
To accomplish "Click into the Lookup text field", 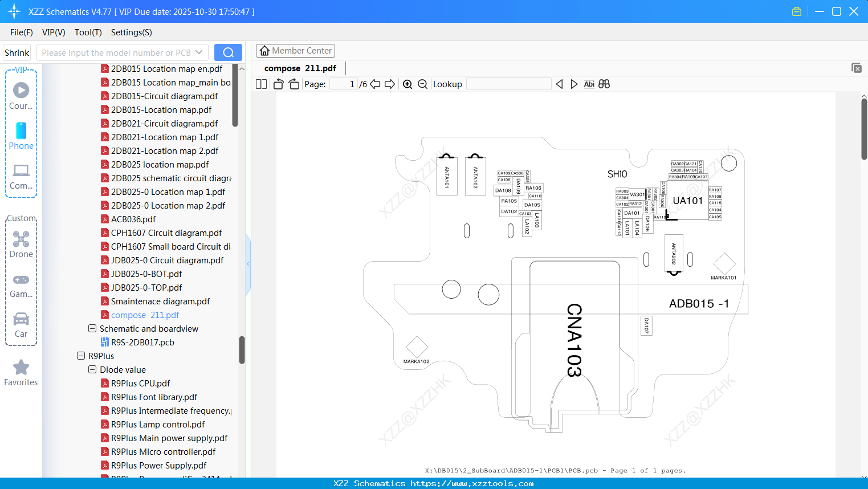I will click(509, 84).
